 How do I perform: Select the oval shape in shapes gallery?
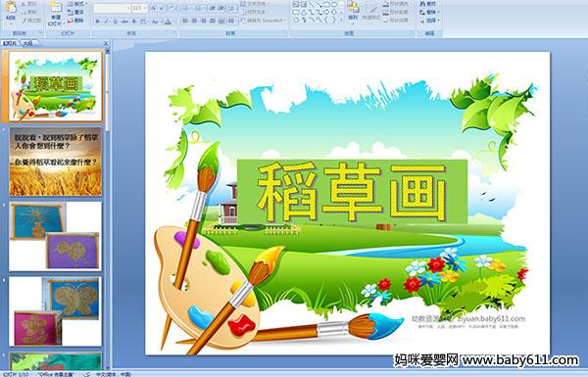pos(334,5)
